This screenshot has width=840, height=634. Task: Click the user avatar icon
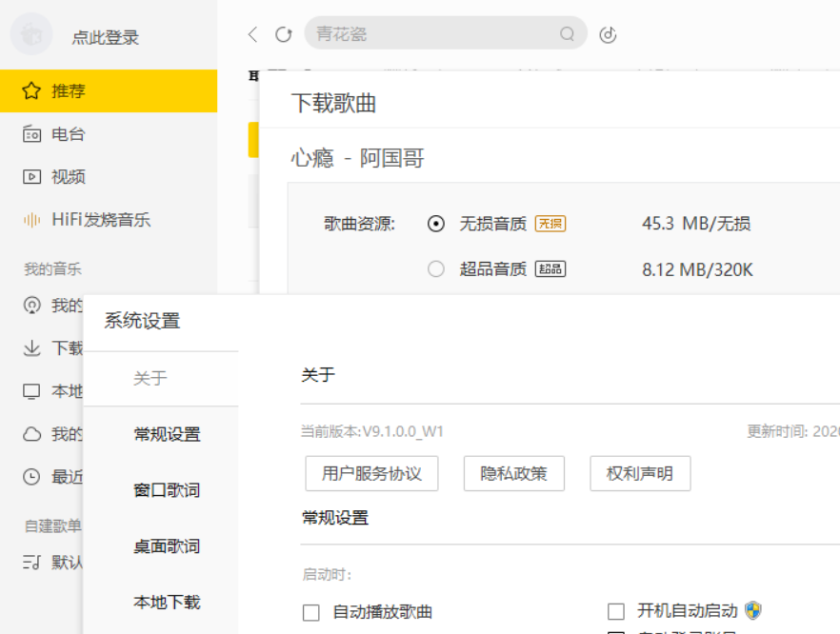(31, 36)
